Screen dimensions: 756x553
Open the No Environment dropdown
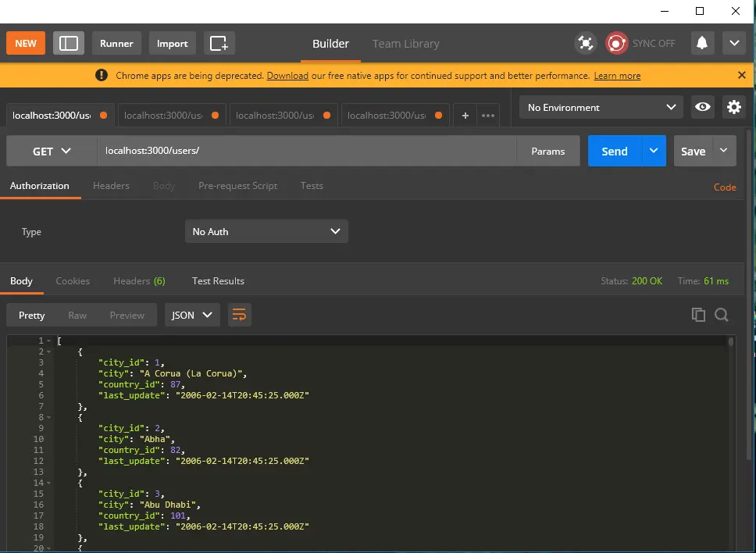(x=601, y=108)
